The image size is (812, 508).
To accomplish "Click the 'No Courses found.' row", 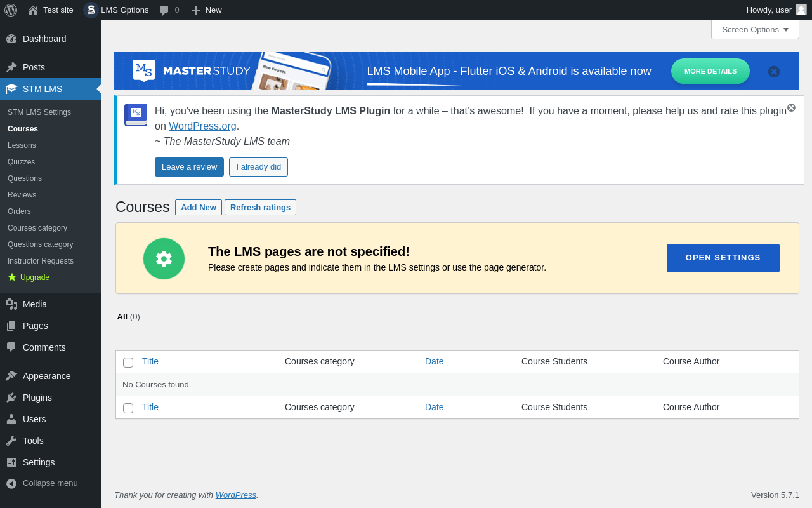I will point(457,384).
